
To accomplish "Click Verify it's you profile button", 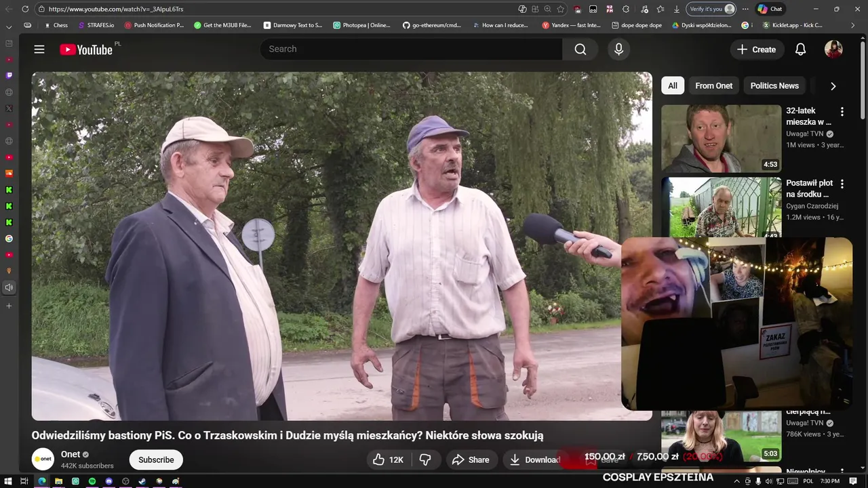I will coord(711,9).
